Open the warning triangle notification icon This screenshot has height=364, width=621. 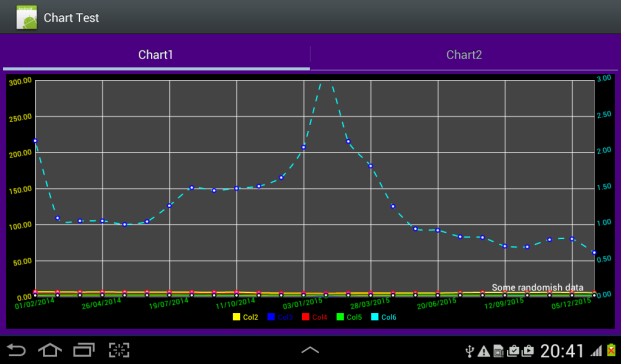483,351
